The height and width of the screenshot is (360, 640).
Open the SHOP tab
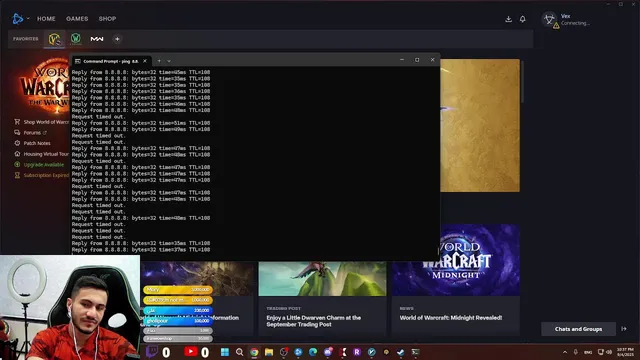(x=107, y=19)
